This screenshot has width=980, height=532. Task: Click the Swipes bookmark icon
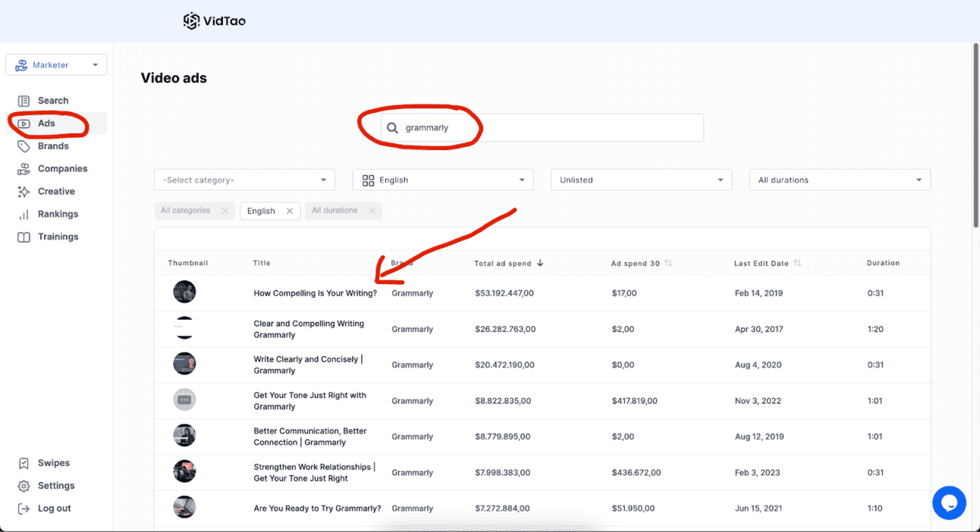click(24, 463)
